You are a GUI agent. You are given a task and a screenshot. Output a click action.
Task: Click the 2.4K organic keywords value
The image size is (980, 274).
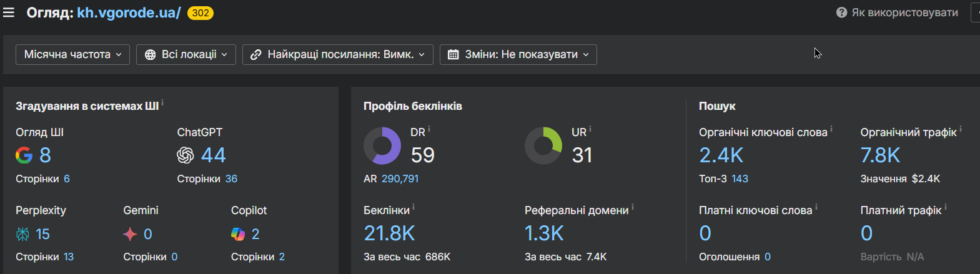[x=721, y=155]
